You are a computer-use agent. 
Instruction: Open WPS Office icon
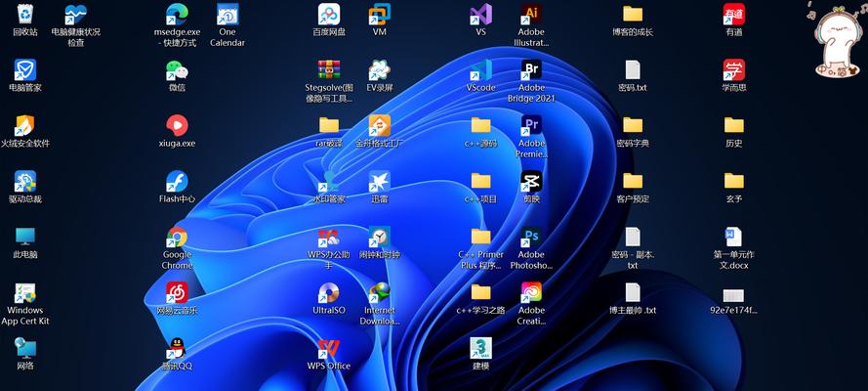329,348
